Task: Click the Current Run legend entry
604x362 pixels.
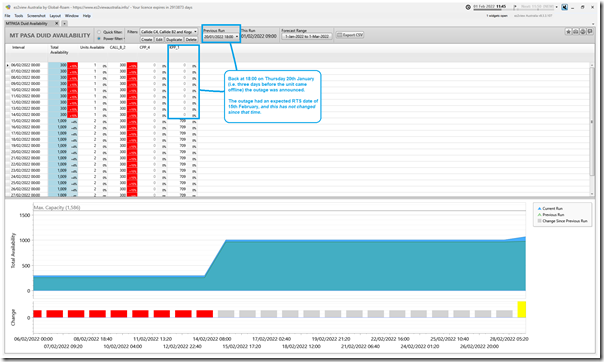Action: [x=550, y=208]
